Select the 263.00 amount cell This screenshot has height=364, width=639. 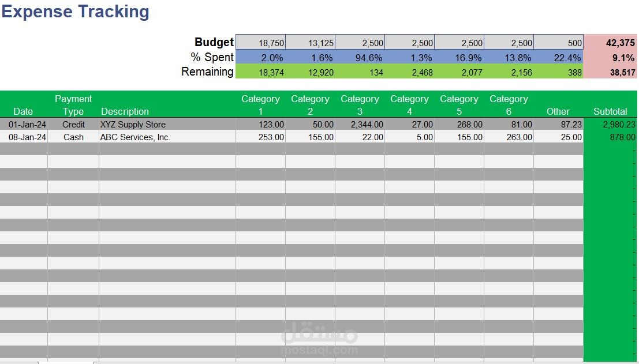[509, 137]
